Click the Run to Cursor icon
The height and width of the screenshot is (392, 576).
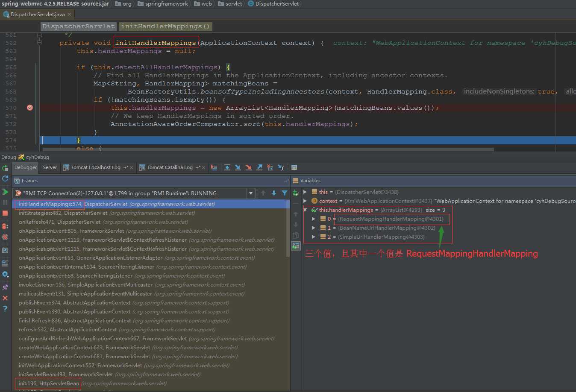(281, 167)
